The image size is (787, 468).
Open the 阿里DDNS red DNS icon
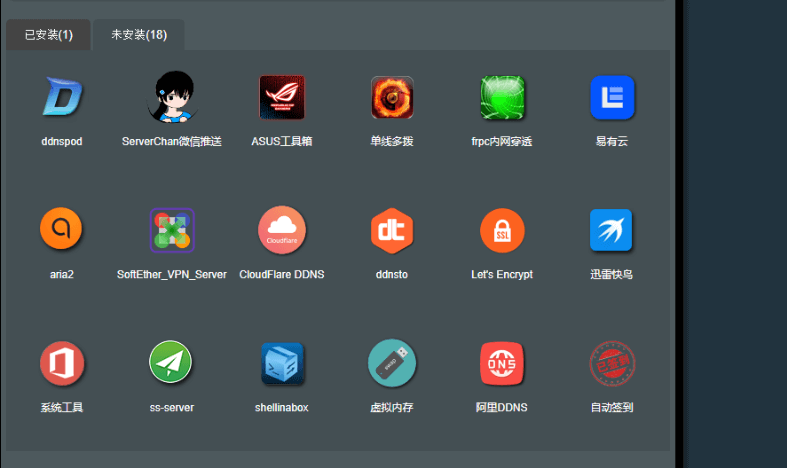502,363
